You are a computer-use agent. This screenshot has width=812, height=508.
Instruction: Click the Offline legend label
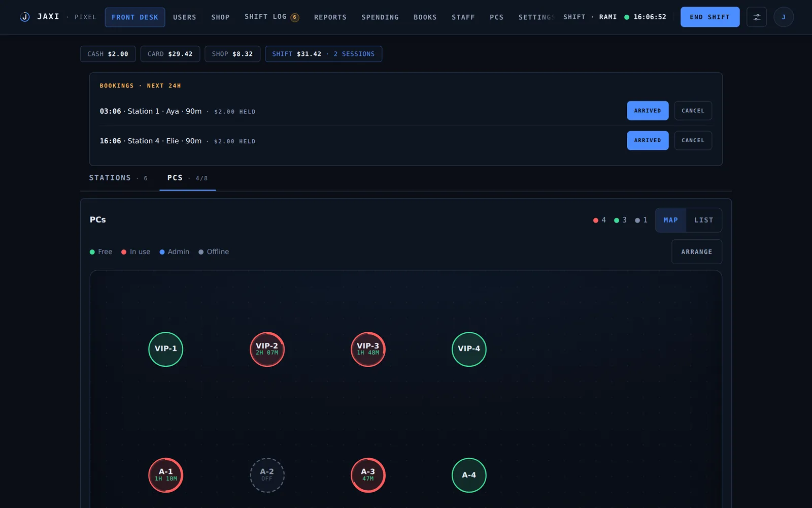click(214, 251)
